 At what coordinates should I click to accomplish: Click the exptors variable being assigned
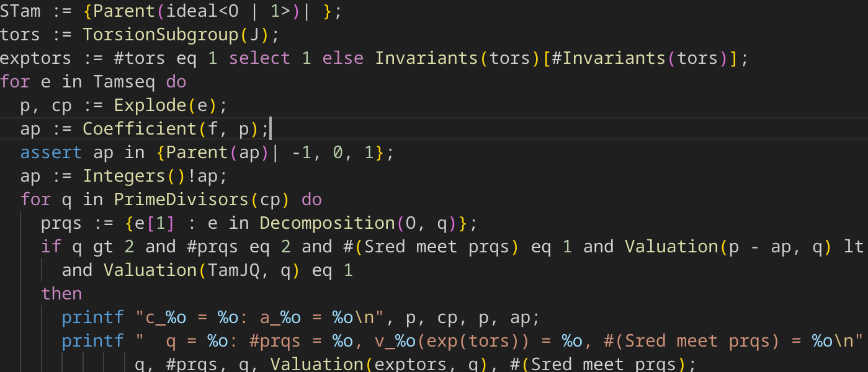coord(35,58)
